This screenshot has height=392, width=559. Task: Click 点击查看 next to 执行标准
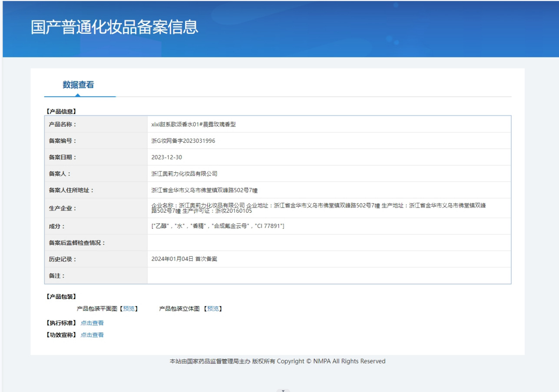[x=92, y=323]
